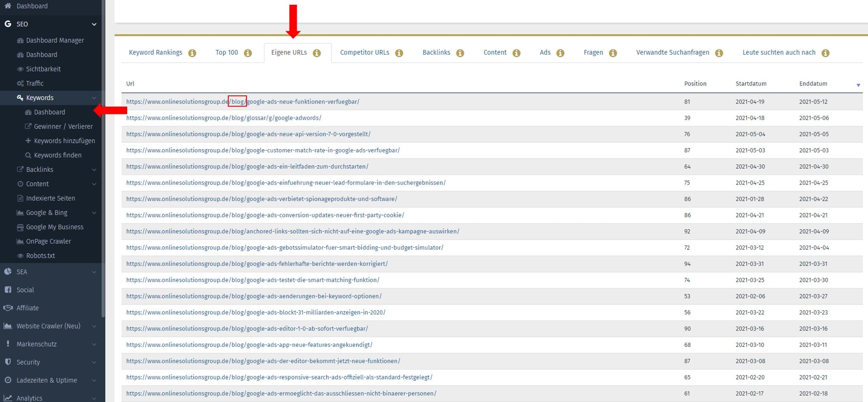
Task: Expand the sidebar Content chevron
Action: tap(94, 184)
